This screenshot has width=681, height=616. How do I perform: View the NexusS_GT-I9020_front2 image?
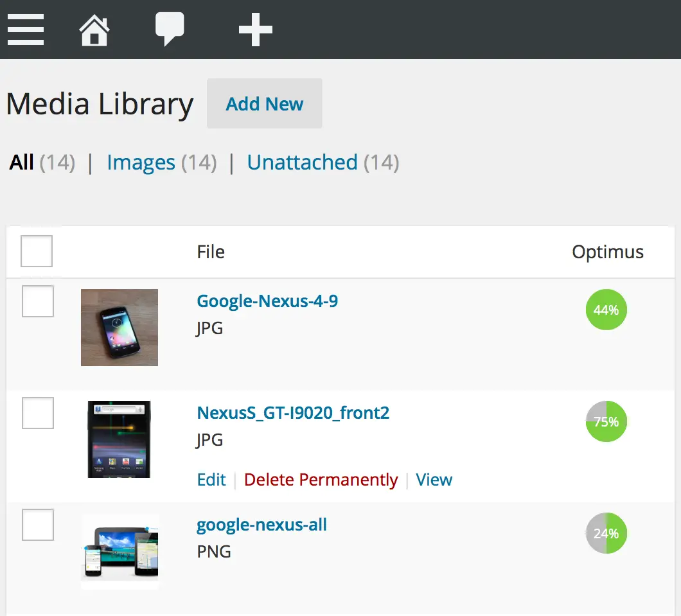434,480
